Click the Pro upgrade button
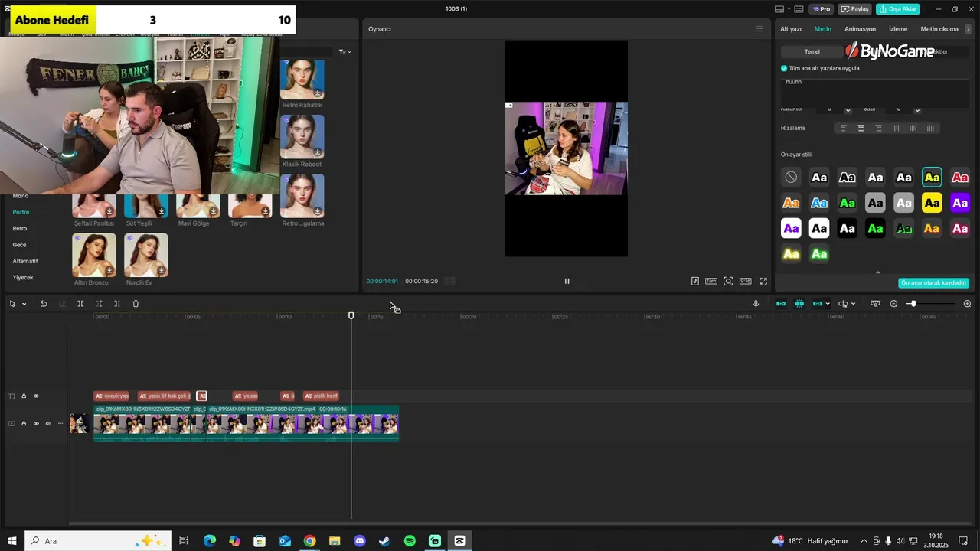This screenshot has width=980, height=551. click(x=822, y=9)
